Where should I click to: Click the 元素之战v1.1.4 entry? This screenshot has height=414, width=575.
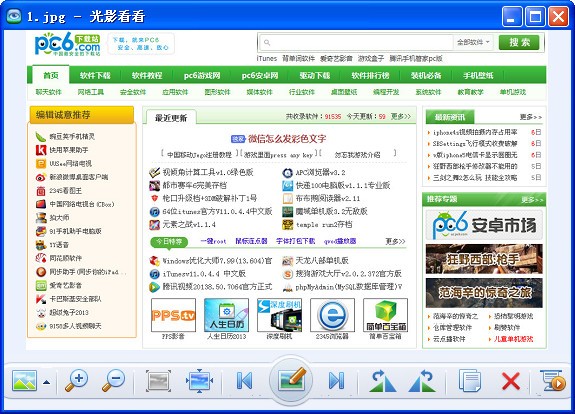tap(189, 224)
